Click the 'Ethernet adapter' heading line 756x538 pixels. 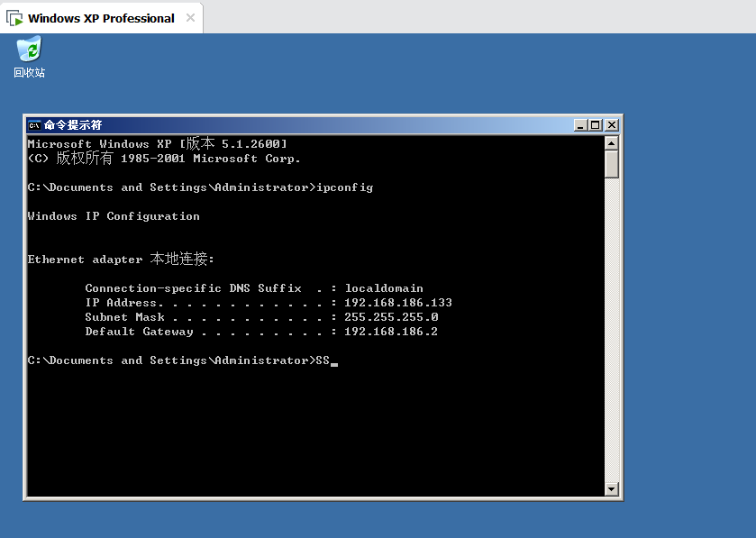pos(121,259)
